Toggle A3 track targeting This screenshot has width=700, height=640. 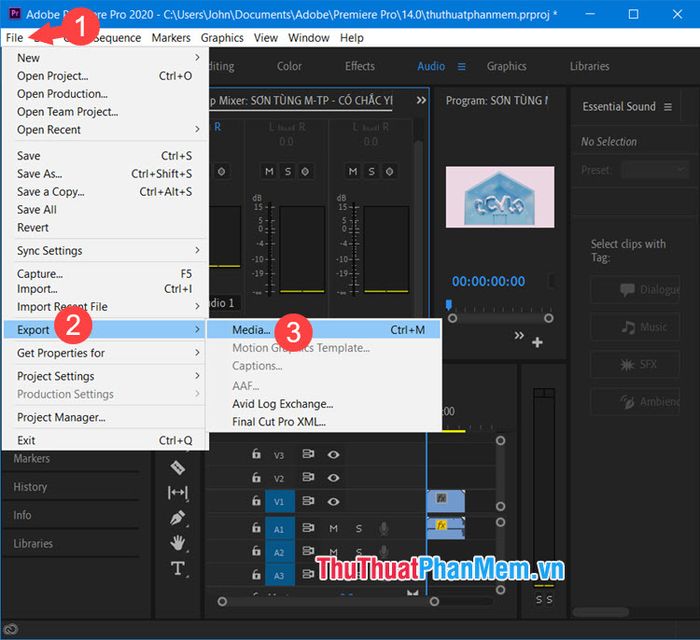click(279, 575)
